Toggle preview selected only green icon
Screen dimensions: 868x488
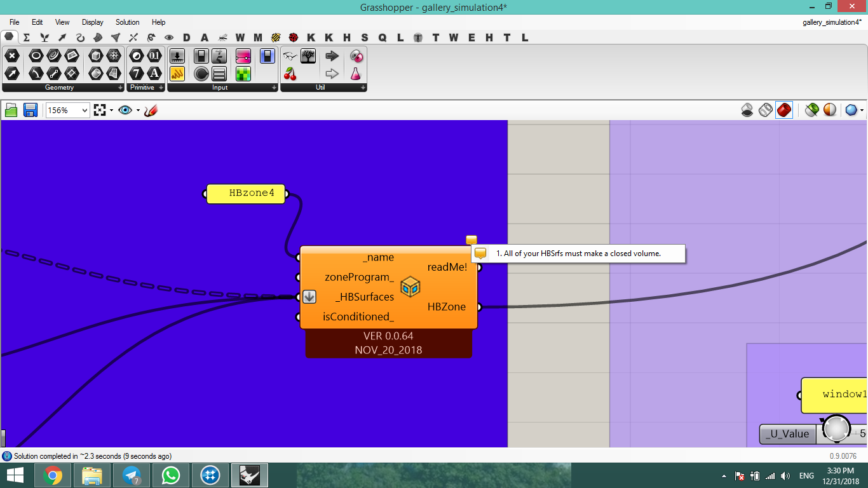pyautogui.click(x=811, y=111)
